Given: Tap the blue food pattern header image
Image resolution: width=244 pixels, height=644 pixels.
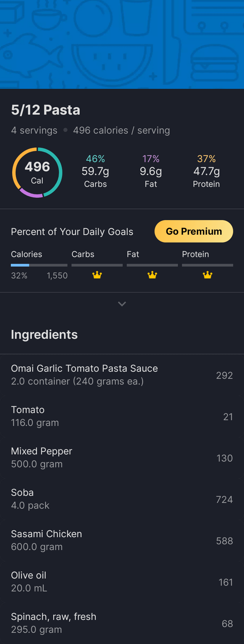Looking at the screenshot, I should click(122, 44).
